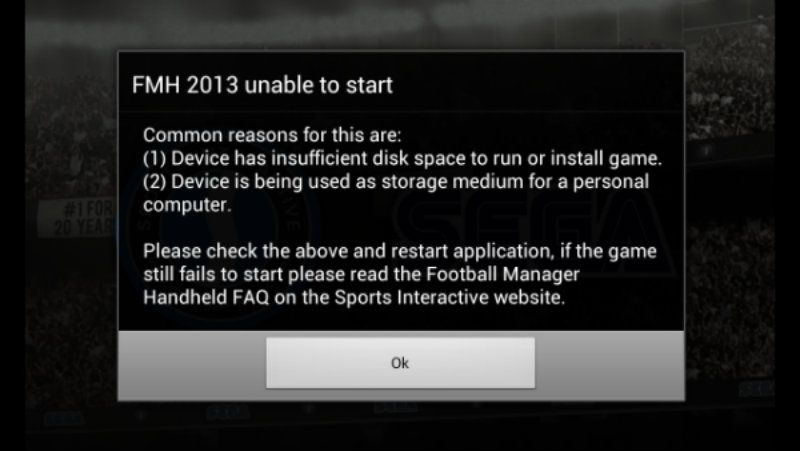Tap the gray button bar left of Ok

click(x=192, y=364)
